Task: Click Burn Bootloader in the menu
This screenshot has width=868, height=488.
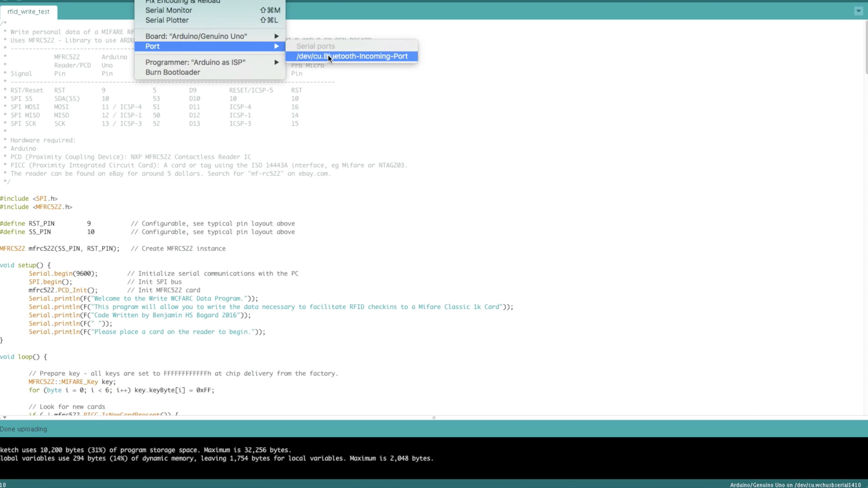Action: (173, 72)
